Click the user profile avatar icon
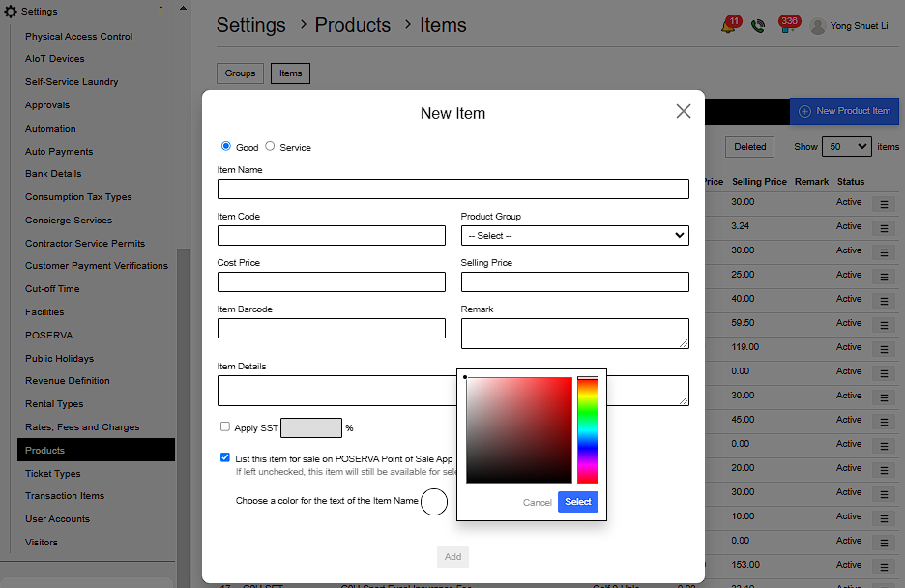The width and height of the screenshot is (905, 588). pos(818,26)
